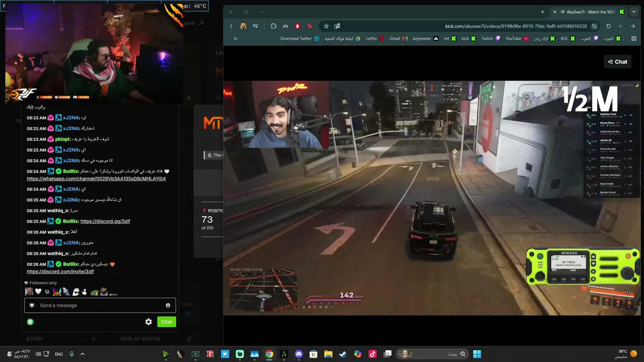This screenshot has height=362, width=644.
Task: Open the Twitch bookmark
Action: coord(491,39)
